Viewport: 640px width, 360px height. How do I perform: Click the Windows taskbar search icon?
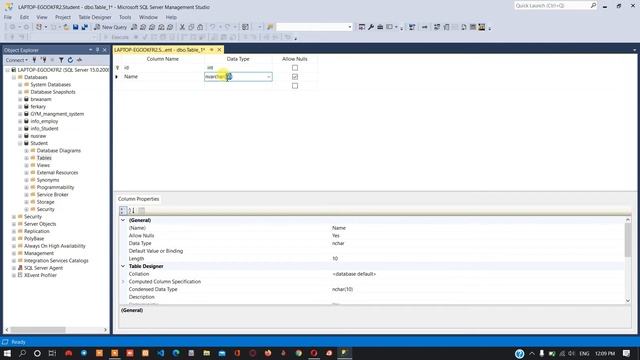22,353
